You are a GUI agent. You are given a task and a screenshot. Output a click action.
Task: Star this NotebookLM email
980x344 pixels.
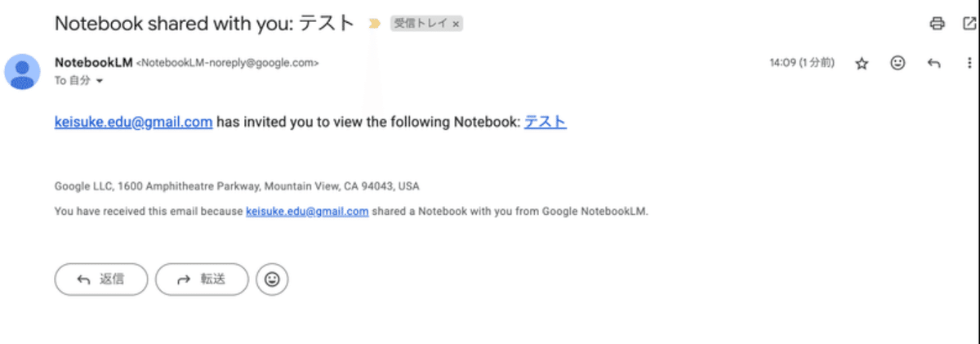point(862,64)
